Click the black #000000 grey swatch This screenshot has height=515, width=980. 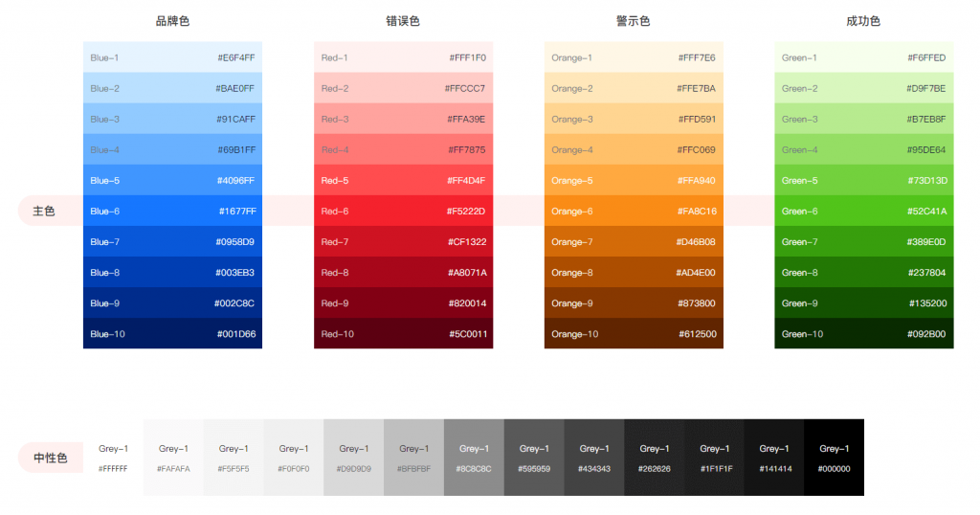click(834, 458)
